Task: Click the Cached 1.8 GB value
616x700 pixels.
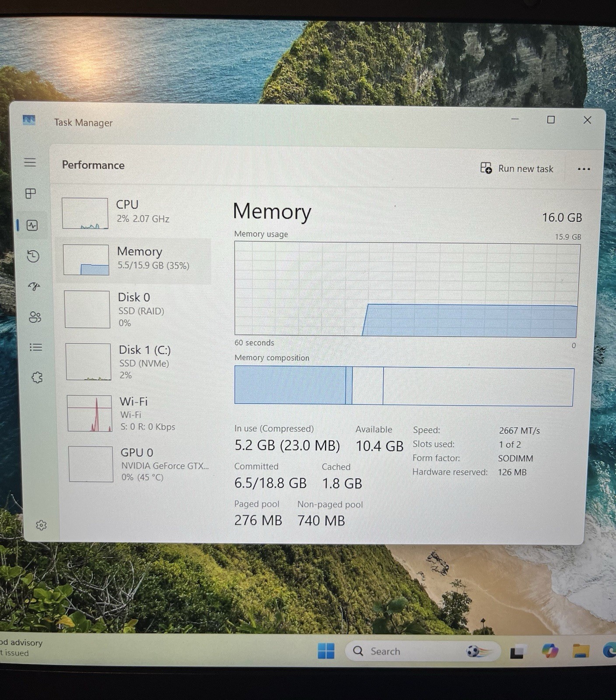Action: tap(342, 483)
